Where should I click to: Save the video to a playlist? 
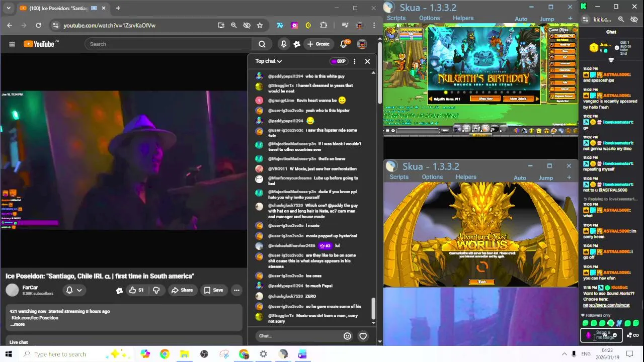coord(213,290)
